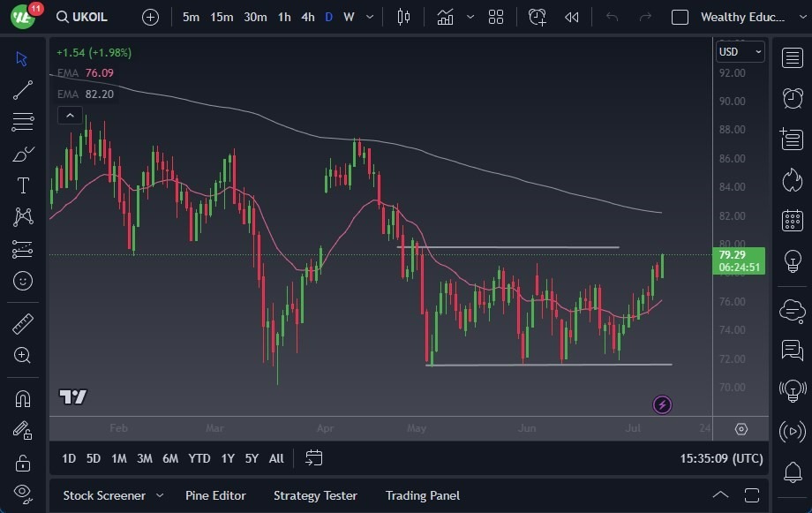Select the text annotation tool
Screen dimensions: 812x513
point(23,185)
